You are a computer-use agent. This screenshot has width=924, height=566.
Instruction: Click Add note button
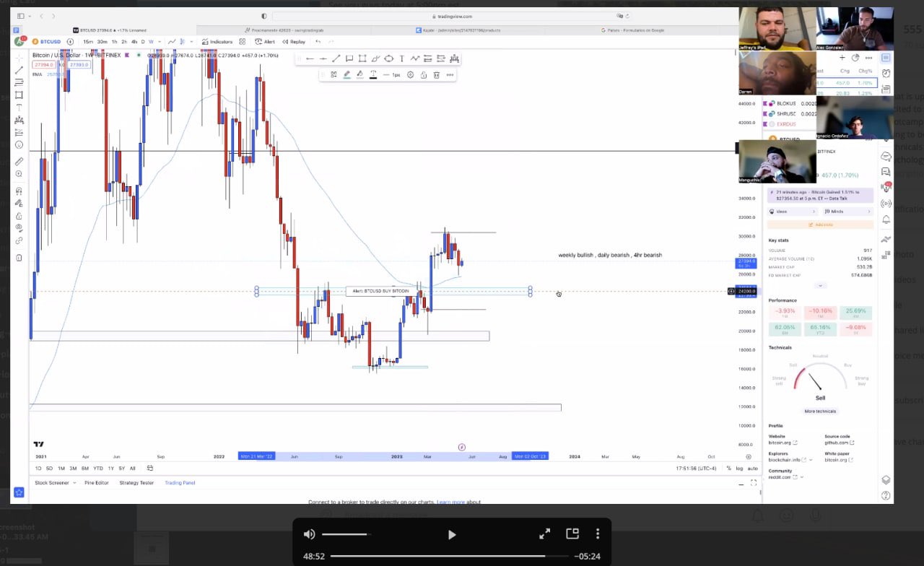point(820,225)
